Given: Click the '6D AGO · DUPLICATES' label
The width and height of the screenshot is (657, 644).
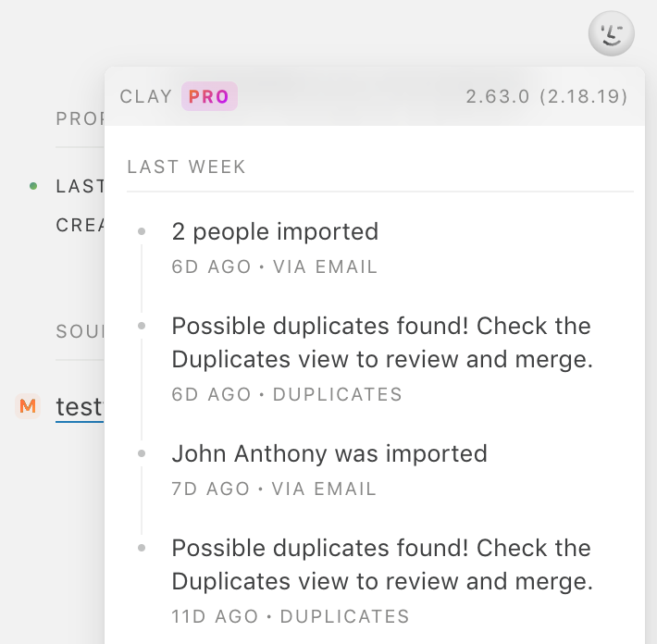Looking at the screenshot, I should tap(287, 394).
